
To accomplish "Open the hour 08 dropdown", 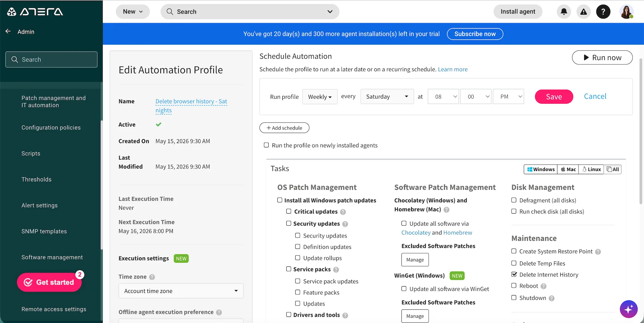I will (x=443, y=96).
